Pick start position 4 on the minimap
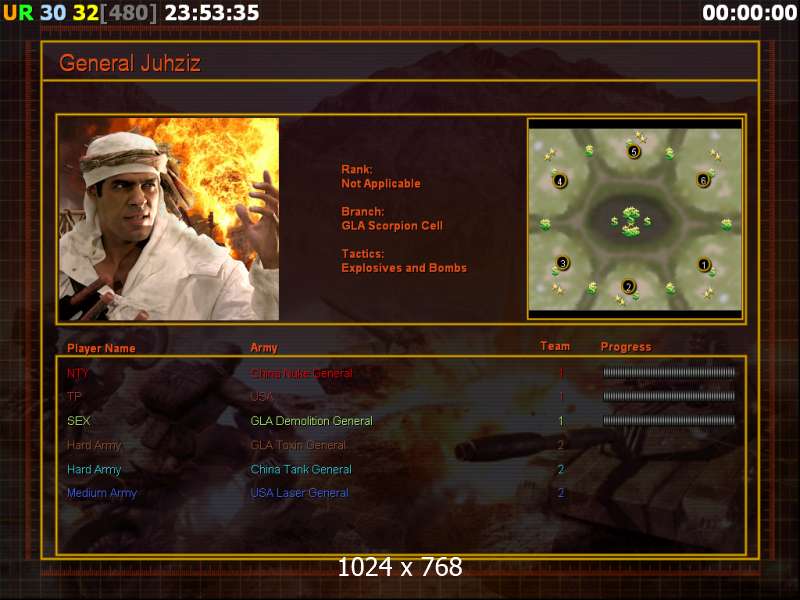The height and width of the screenshot is (600, 800). click(560, 181)
